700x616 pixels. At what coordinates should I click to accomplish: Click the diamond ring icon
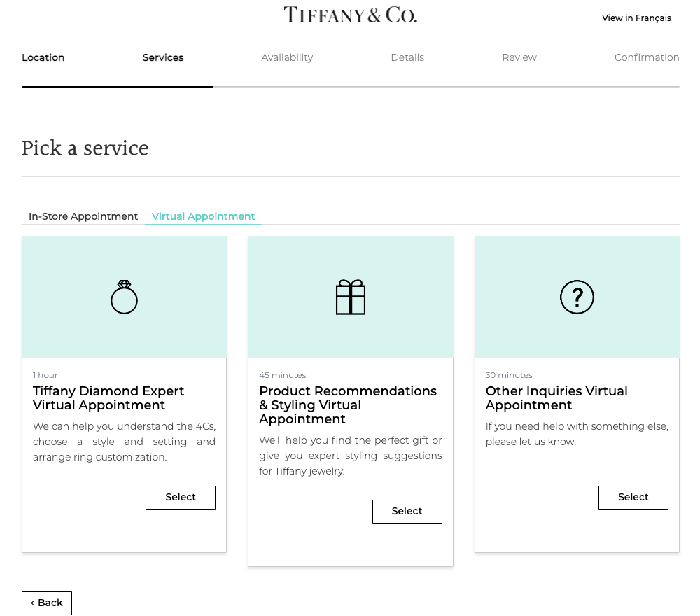(124, 297)
